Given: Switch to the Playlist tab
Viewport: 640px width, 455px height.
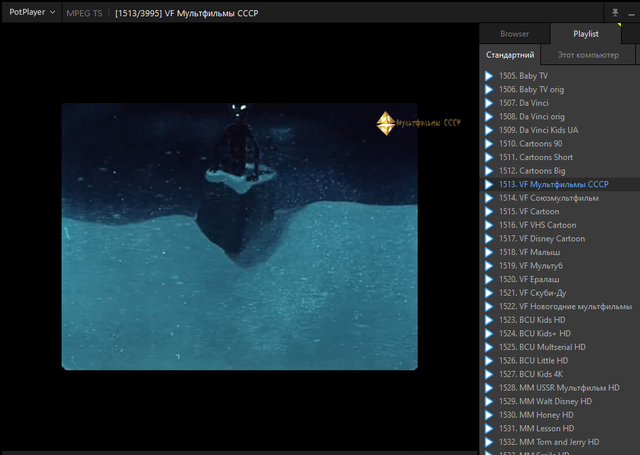Looking at the screenshot, I should pyautogui.click(x=586, y=34).
